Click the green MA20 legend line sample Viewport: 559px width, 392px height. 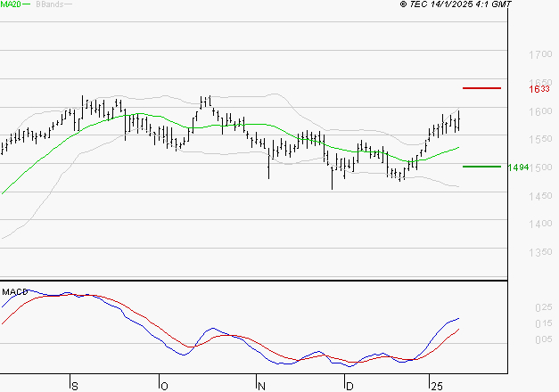tap(27, 4)
